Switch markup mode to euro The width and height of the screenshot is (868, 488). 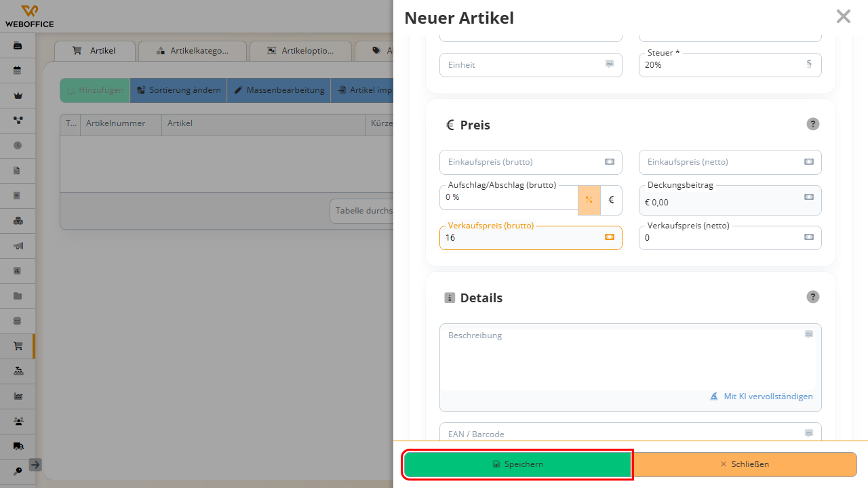pyautogui.click(x=611, y=200)
